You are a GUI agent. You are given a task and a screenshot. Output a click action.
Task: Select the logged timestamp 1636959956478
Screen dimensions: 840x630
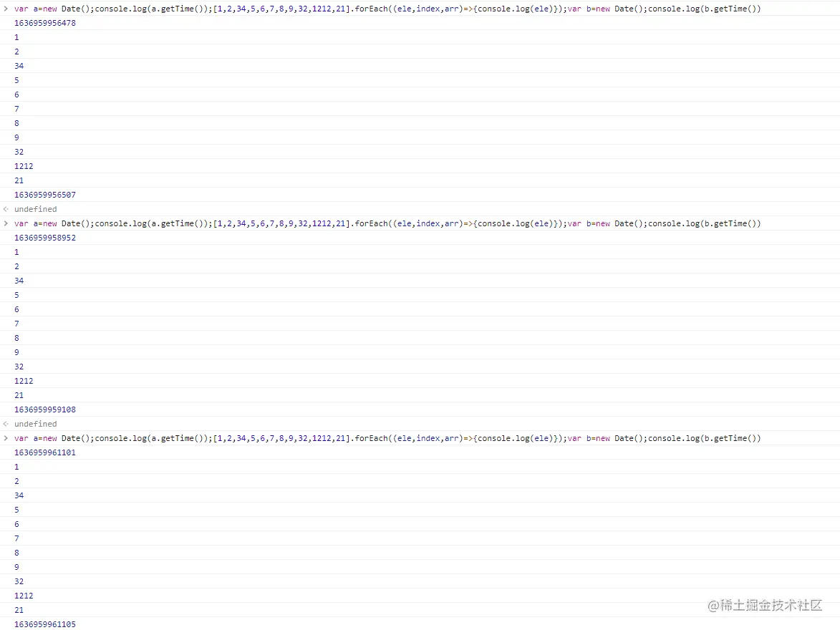point(45,23)
